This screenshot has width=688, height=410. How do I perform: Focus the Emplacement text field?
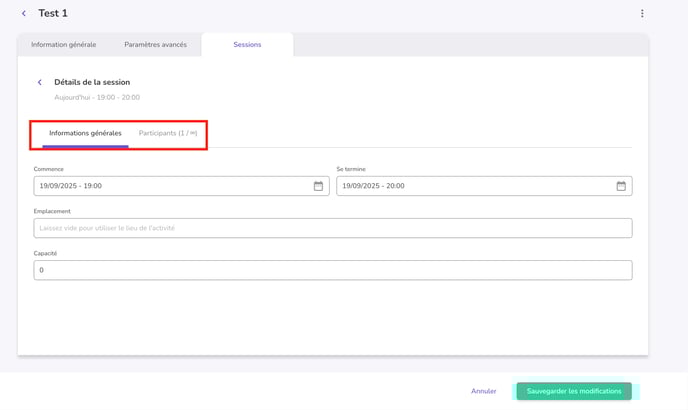click(332, 228)
